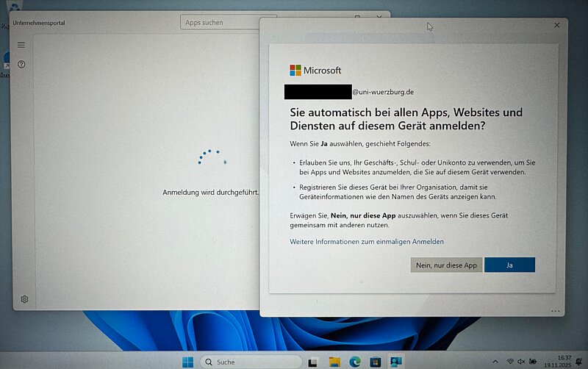Open "Weitere Informationen zum einmaligen Anmelden" link
This screenshot has width=588, height=369.
click(367, 242)
